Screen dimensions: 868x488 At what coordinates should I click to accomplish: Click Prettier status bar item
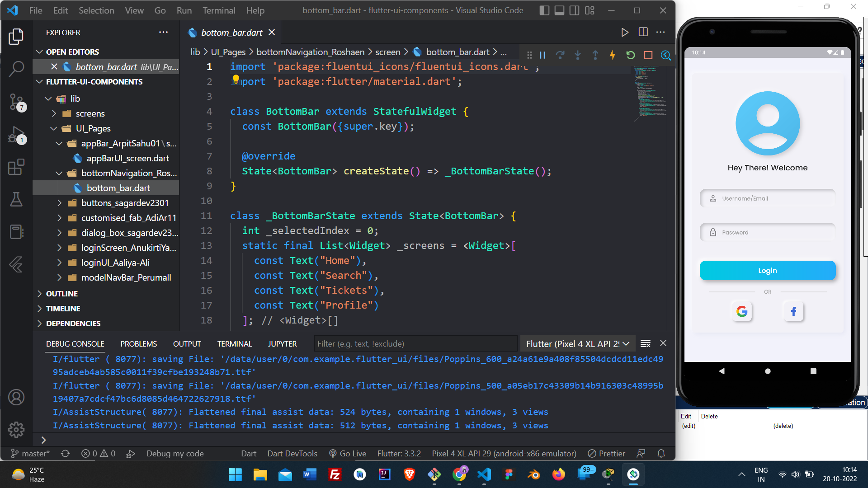pos(606,454)
